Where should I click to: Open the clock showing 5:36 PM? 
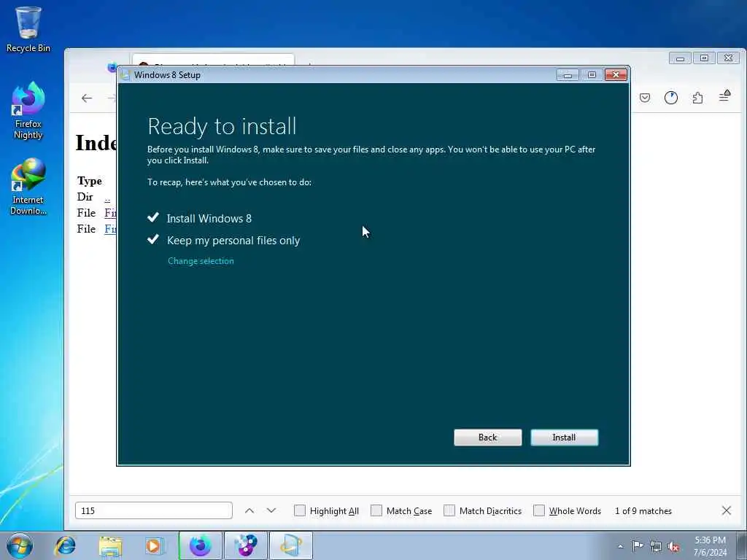(710, 546)
